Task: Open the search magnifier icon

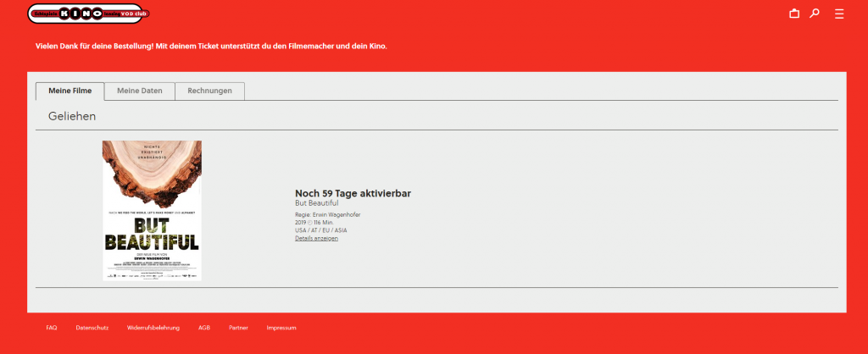Action: tap(815, 14)
